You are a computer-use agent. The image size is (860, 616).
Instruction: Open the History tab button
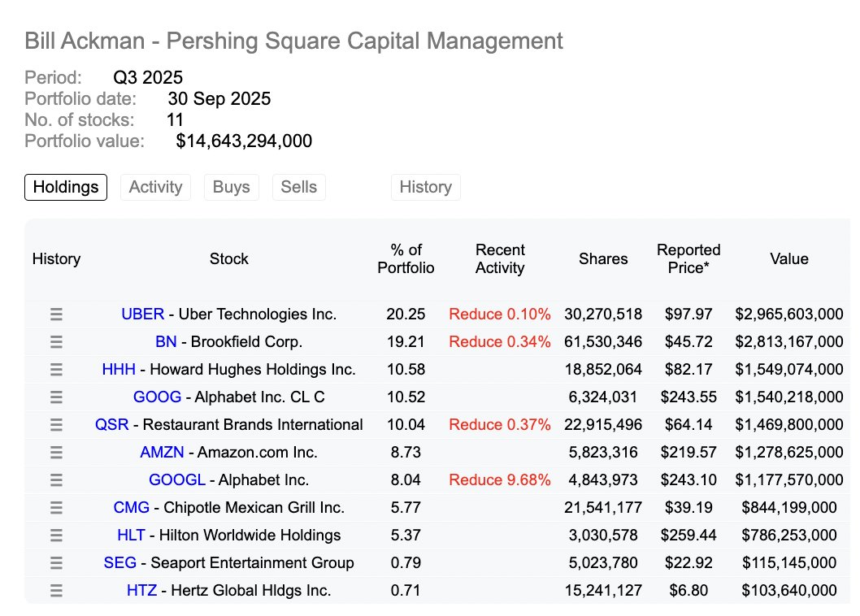[425, 187]
